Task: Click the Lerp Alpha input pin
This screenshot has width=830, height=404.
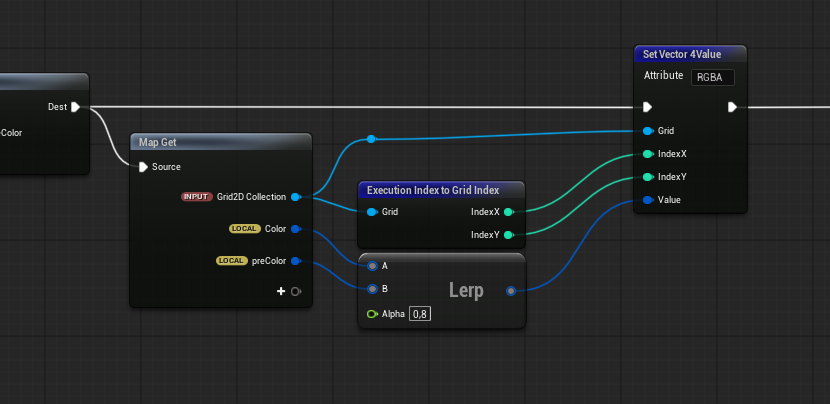Action: click(372, 314)
